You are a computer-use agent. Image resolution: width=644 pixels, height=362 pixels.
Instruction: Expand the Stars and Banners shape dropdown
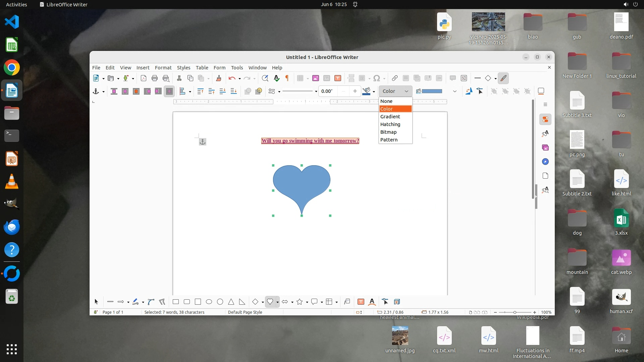pos(307,302)
